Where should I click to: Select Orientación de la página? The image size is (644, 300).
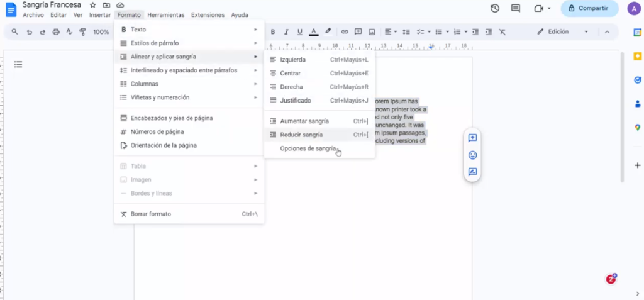(189, 145)
